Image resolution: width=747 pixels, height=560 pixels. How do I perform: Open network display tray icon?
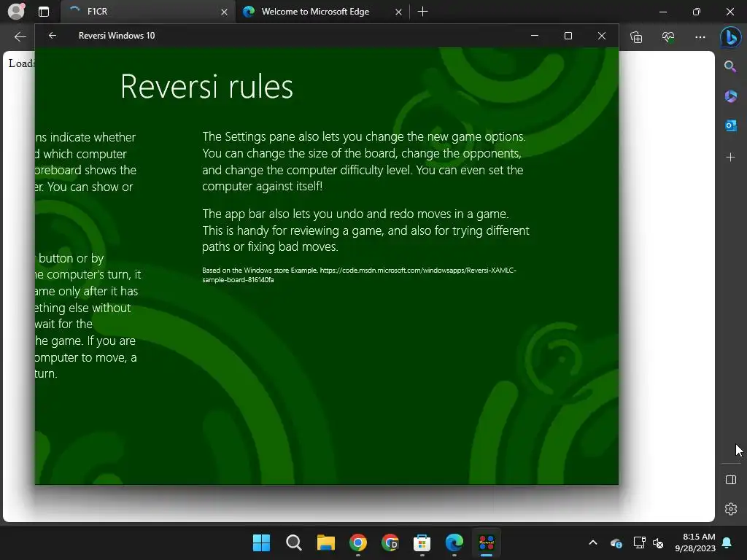(639, 542)
